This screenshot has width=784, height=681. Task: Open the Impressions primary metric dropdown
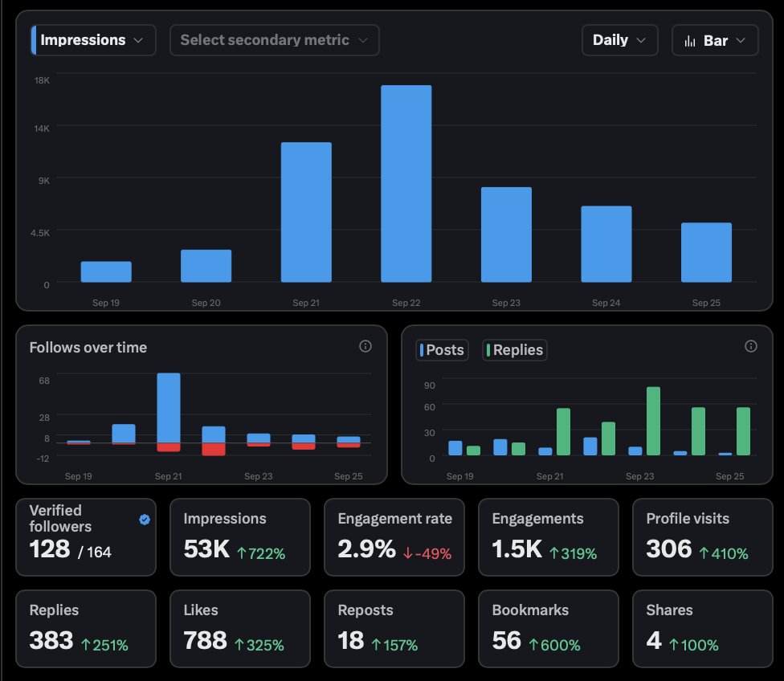(93, 40)
